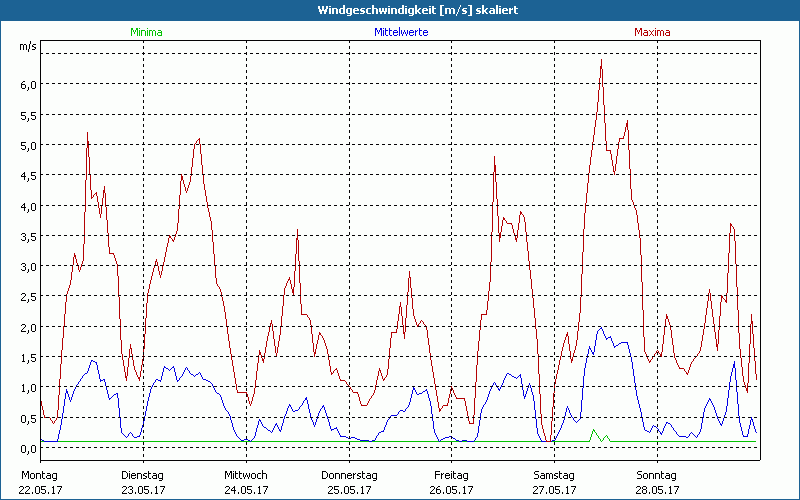Select the Dienstag day label
This screenshot has width=800, height=500.
pyautogui.click(x=143, y=475)
